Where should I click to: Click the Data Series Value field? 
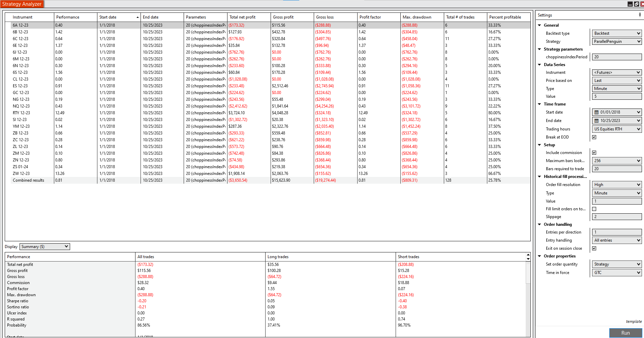click(617, 96)
